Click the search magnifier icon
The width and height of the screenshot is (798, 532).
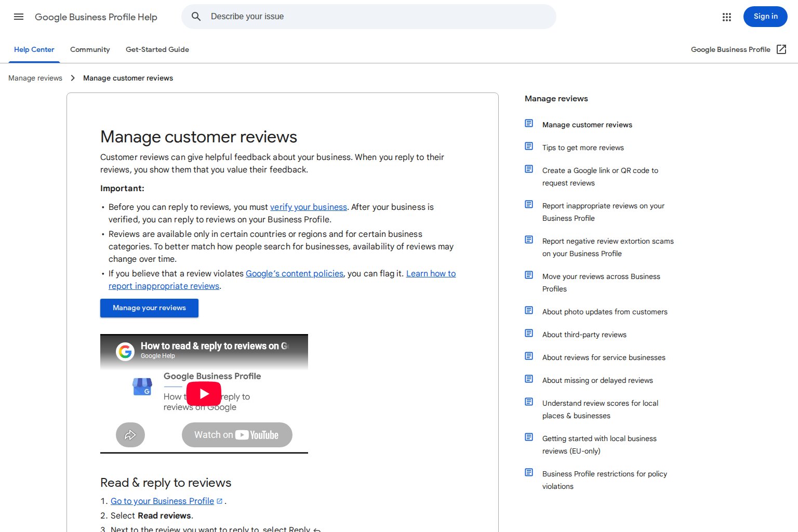point(196,17)
